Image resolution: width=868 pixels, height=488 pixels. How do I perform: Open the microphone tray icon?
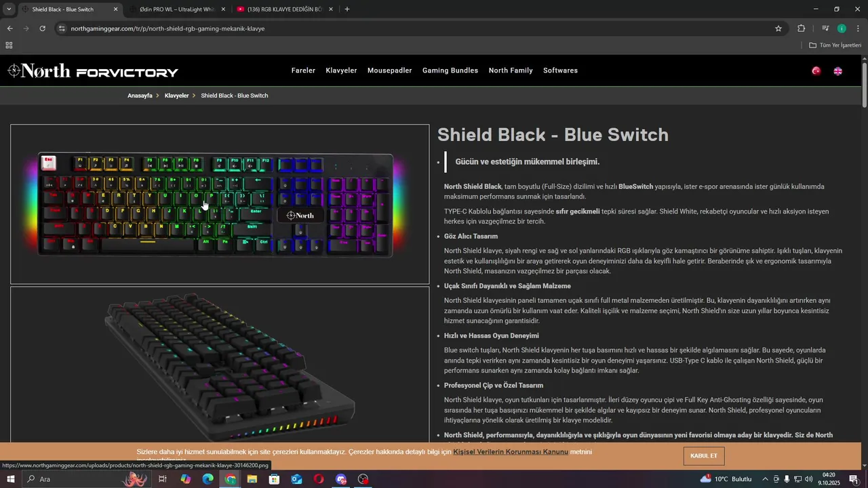click(787, 479)
